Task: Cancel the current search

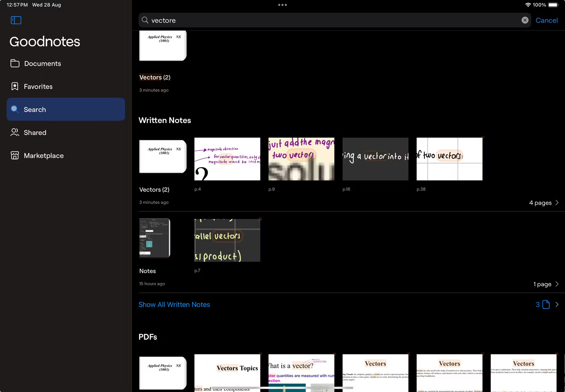Action: pos(547,20)
